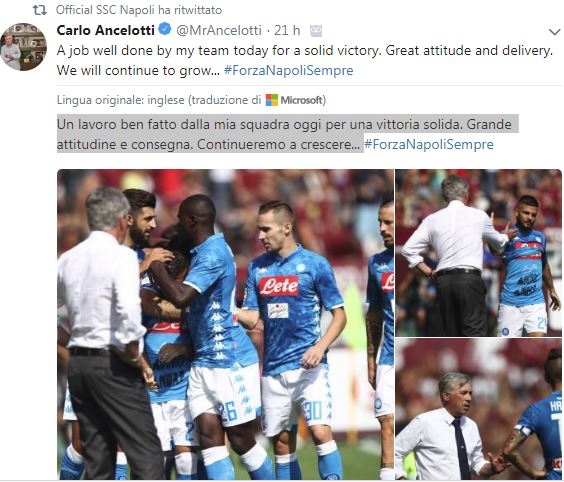Click the Lete sponsor logo on the jersey

(x=279, y=286)
